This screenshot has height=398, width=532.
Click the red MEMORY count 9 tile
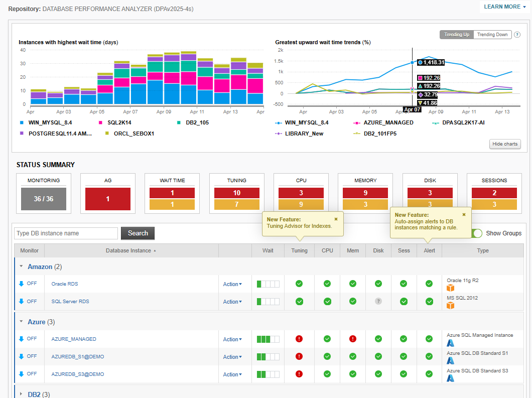[x=365, y=193]
